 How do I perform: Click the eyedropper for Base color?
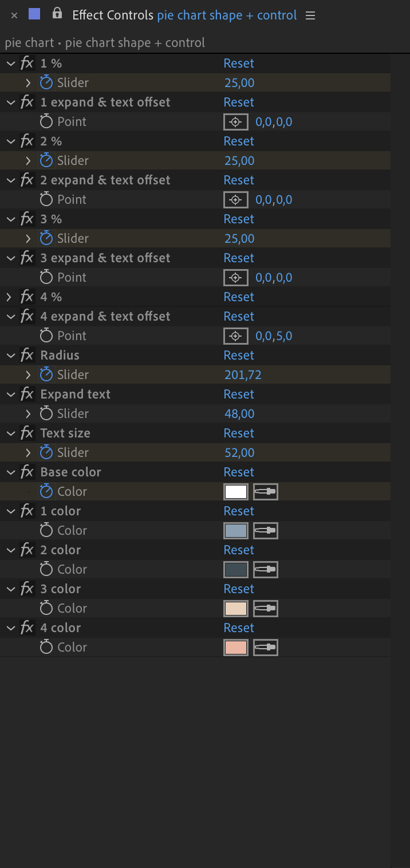tap(266, 491)
